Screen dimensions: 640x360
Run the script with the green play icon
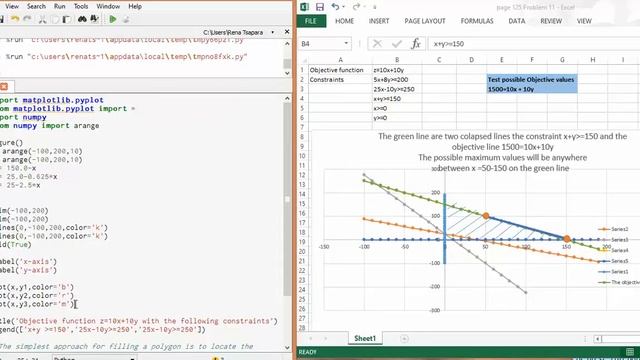pyautogui.click(x=113, y=19)
